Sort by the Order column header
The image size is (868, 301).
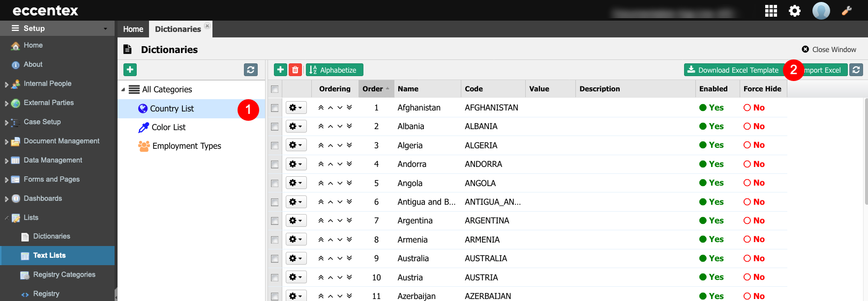coord(376,89)
